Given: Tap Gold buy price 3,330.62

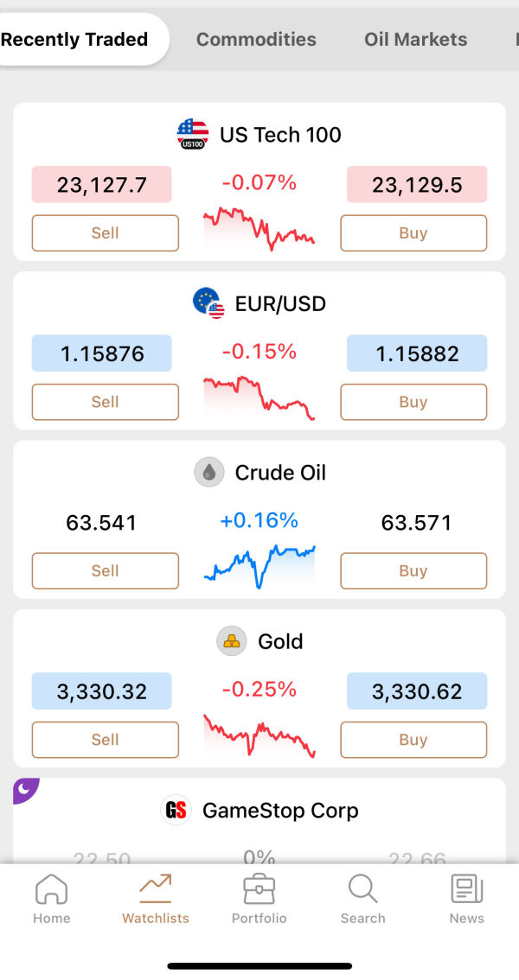Looking at the screenshot, I should click(x=417, y=691).
